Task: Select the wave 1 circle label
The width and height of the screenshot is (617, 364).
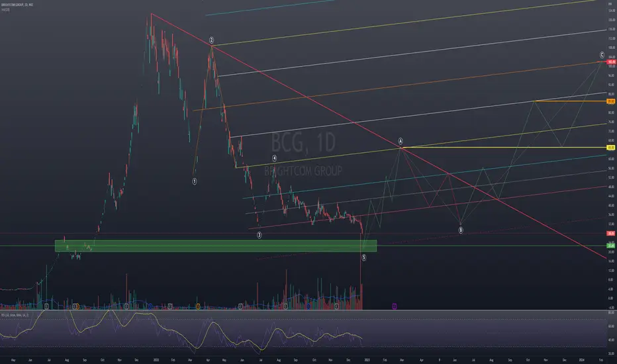Action: (195, 181)
